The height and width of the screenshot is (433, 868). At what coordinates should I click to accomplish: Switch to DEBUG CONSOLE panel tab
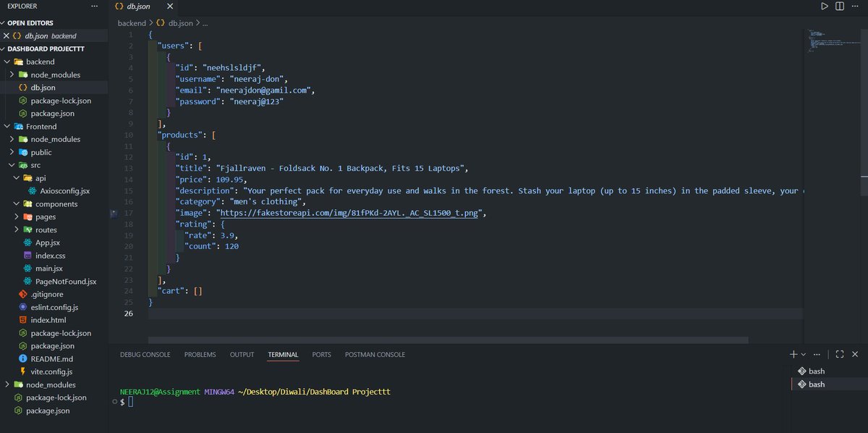pos(145,355)
